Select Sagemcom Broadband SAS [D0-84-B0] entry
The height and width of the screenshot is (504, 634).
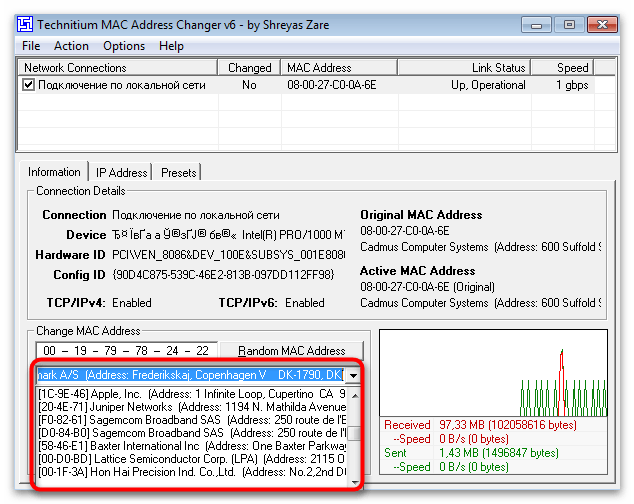tap(192, 433)
